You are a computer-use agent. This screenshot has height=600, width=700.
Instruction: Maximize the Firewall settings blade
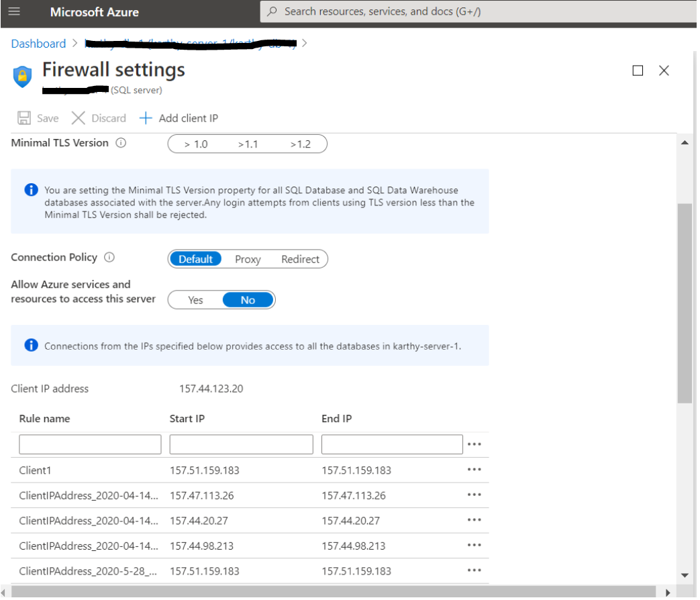pos(638,70)
